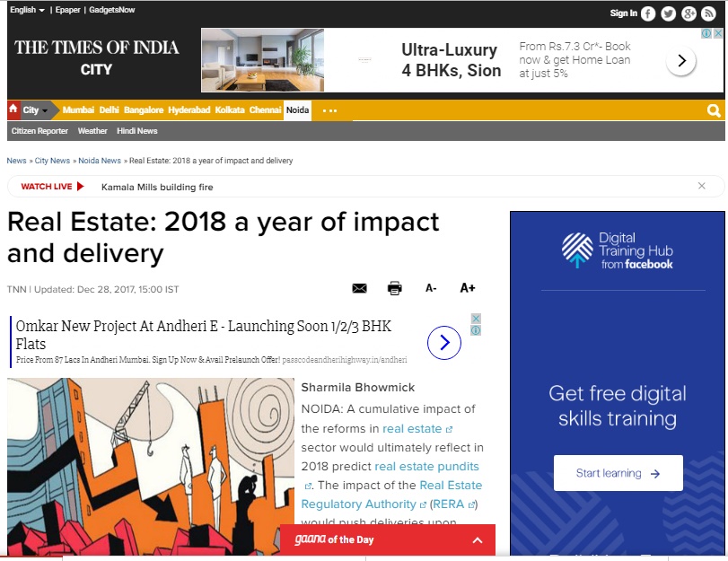728x561 pixels.
Task: Open Citizen Reporter menu item
Action: (39, 131)
